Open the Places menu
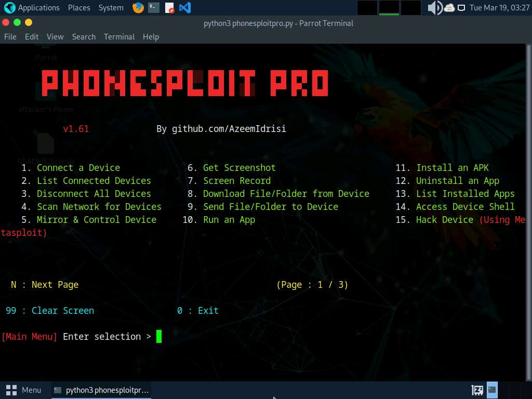Image resolution: width=532 pixels, height=399 pixels. pos(79,7)
